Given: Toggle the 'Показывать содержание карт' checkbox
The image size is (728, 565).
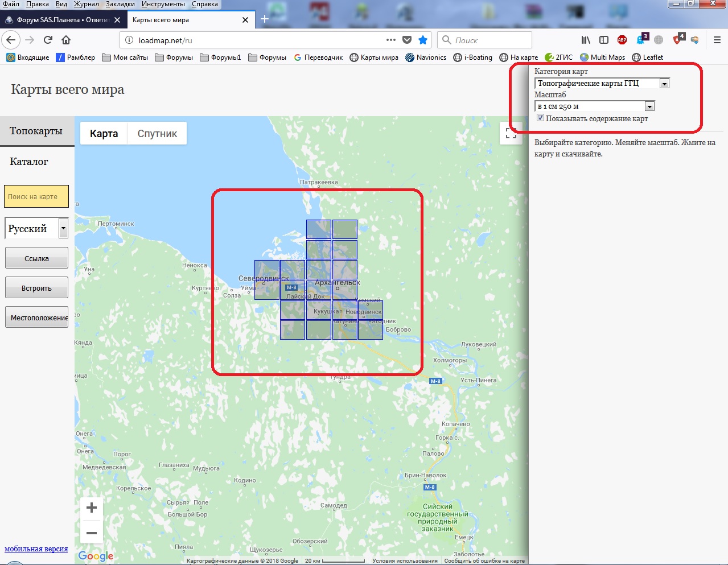Looking at the screenshot, I should 540,118.
